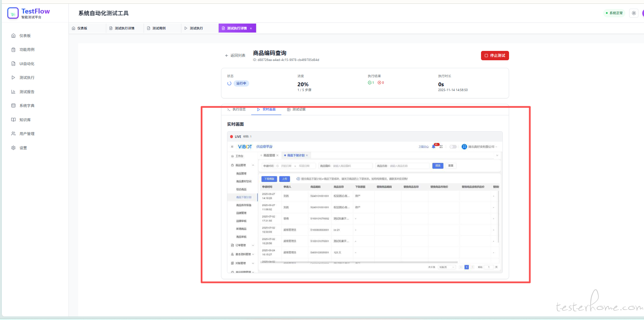The height and width of the screenshot is (320, 644).
Task: Open 仪表板 dashboard in the sidebar
Action: (25, 36)
